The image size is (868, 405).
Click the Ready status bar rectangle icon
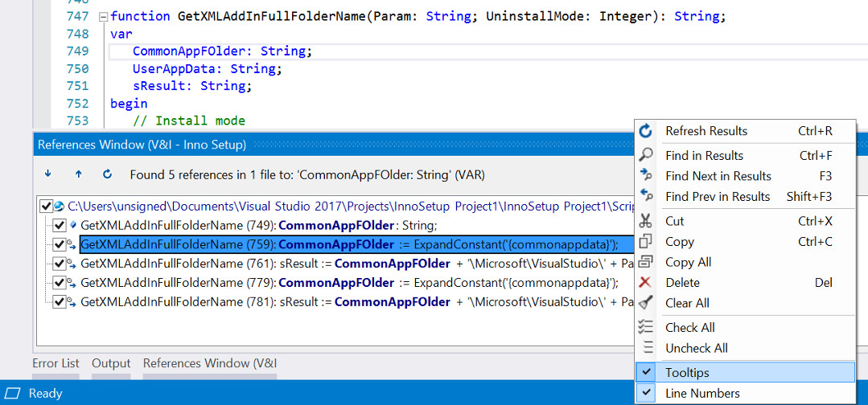pos(13,394)
